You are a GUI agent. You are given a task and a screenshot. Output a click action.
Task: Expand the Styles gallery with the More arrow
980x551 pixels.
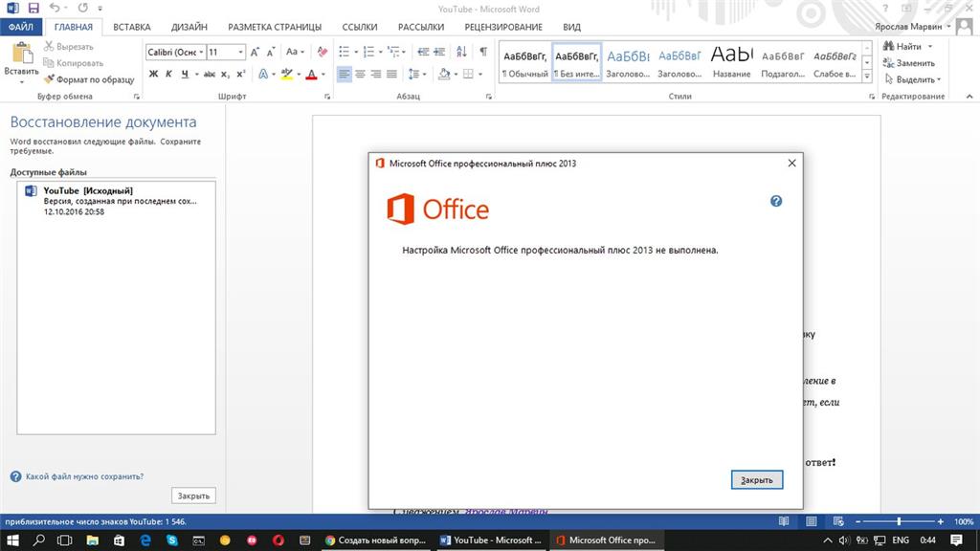(x=867, y=77)
